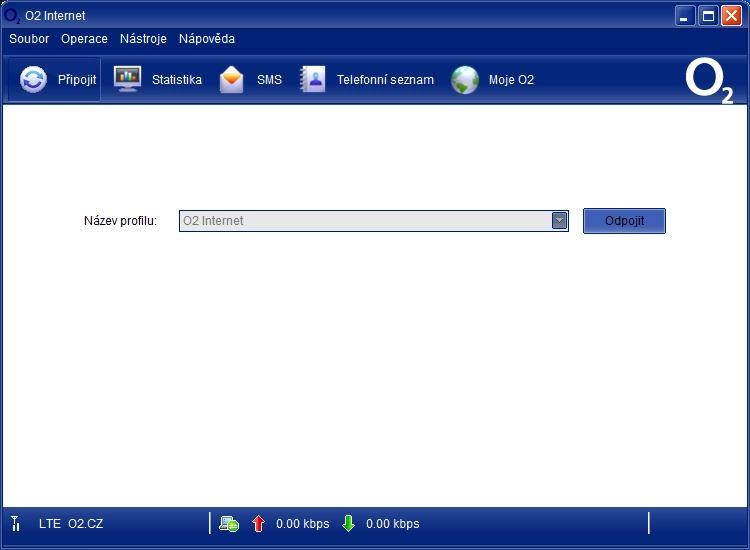Open SMS using the envelope icon
Viewport: 750px width, 550px height.
tap(232, 80)
